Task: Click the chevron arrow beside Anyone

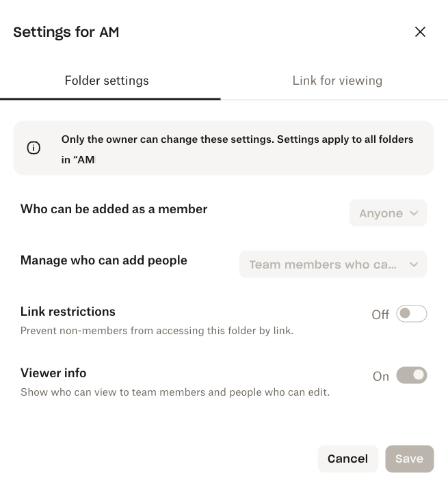Action: tap(414, 213)
